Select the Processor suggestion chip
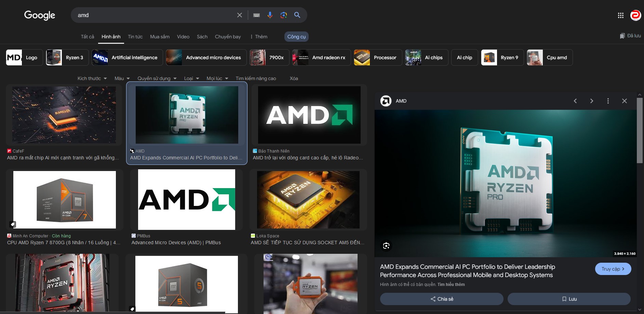Viewport: 644px width, 314px height. pos(378,57)
